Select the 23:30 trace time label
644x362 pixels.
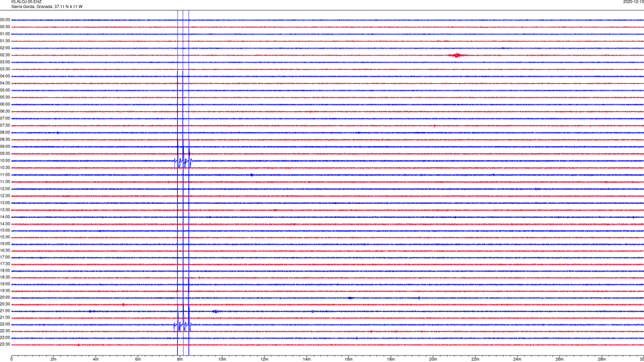5,345
